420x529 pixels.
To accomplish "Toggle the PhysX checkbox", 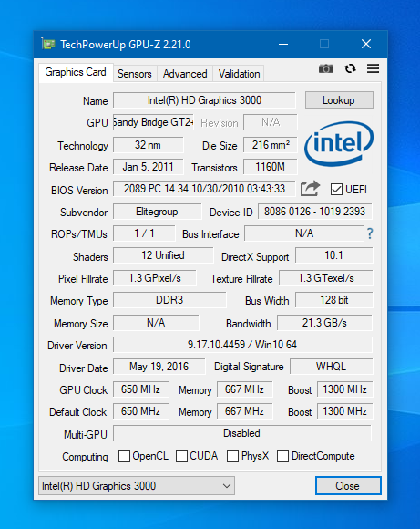I will [232, 455].
